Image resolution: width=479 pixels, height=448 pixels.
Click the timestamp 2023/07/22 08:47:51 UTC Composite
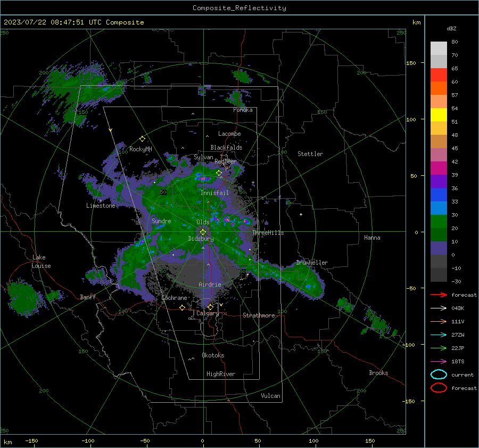(73, 22)
